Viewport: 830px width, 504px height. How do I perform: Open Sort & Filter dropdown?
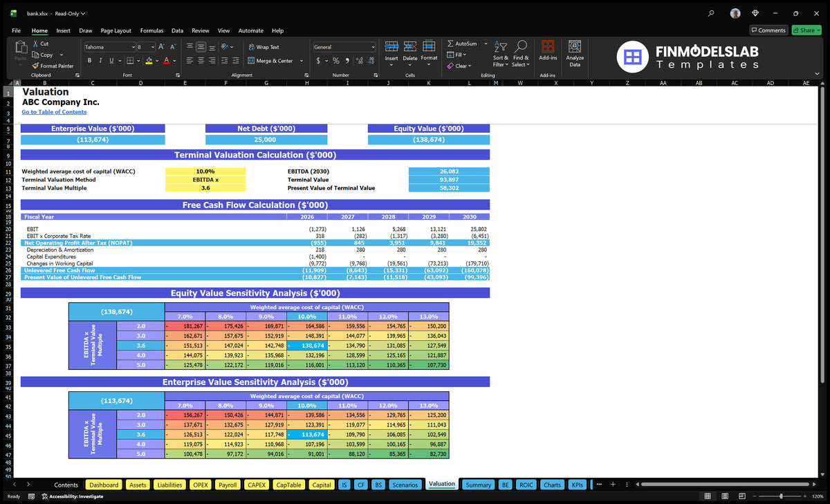coord(501,53)
